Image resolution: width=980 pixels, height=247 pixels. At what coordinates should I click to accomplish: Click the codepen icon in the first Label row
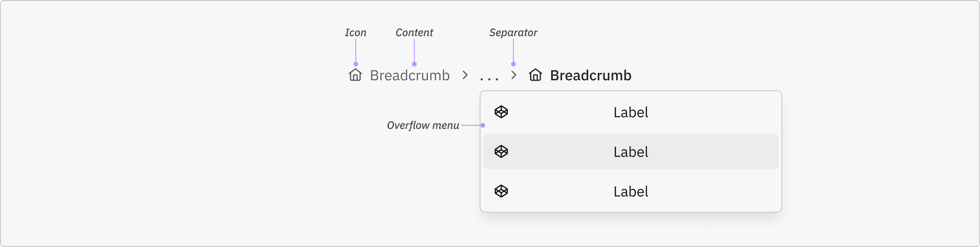coord(501,112)
